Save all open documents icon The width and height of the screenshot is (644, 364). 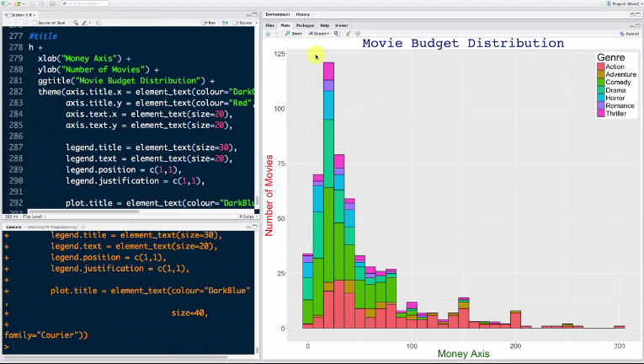pyautogui.click(x=41, y=3)
